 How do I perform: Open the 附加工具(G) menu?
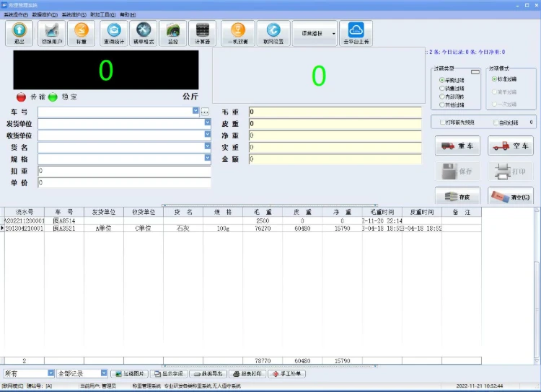103,15
